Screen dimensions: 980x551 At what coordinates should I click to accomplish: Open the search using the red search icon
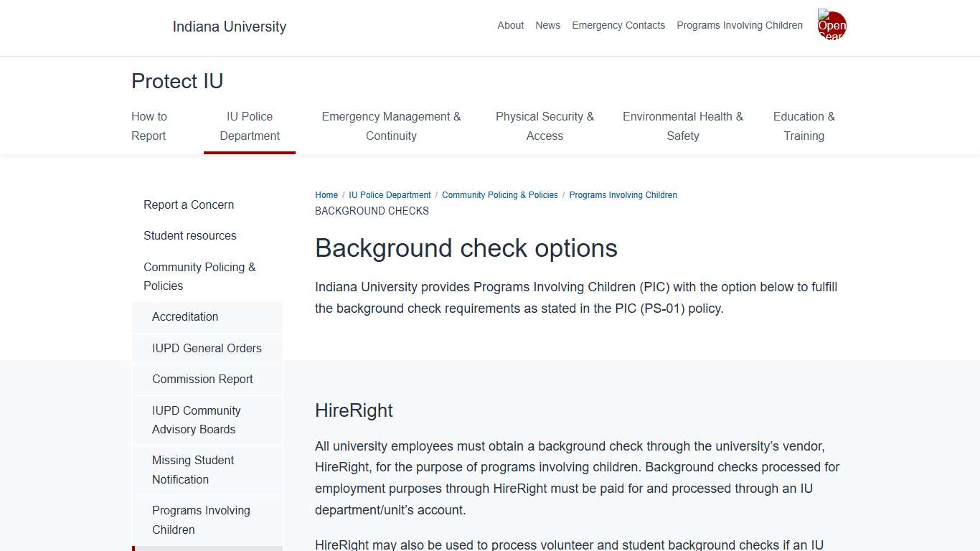831,24
